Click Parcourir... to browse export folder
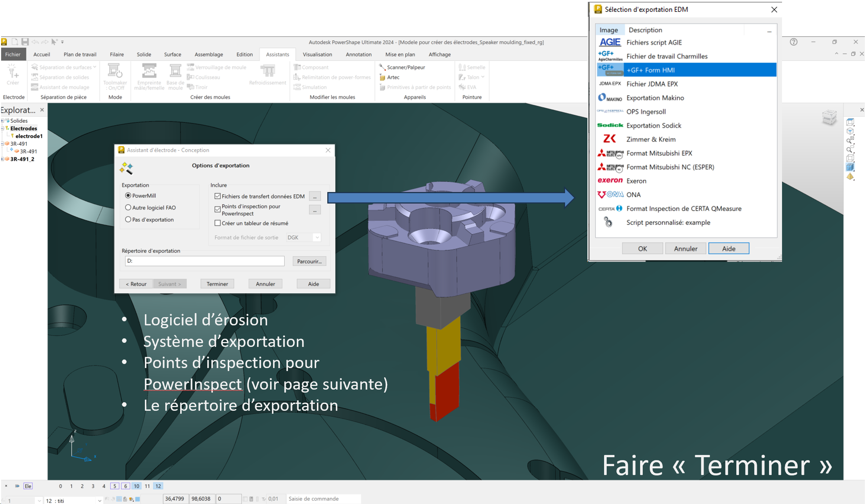Screen dimensions: 866x504 [309, 261]
